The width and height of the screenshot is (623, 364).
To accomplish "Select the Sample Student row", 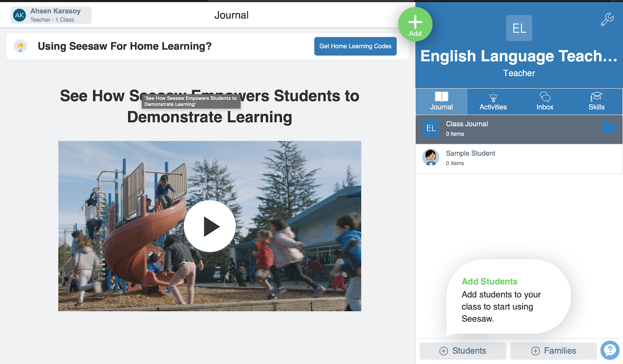I will pyautogui.click(x=519, y=159).
